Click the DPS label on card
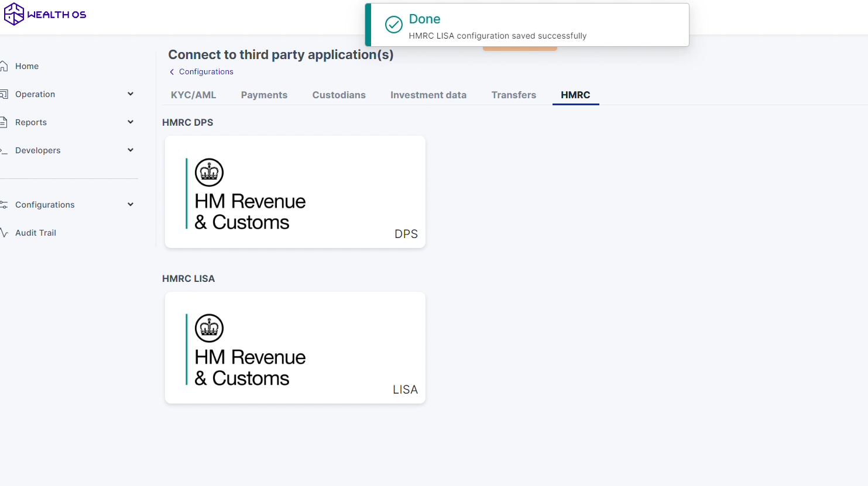 pos(406,234)
